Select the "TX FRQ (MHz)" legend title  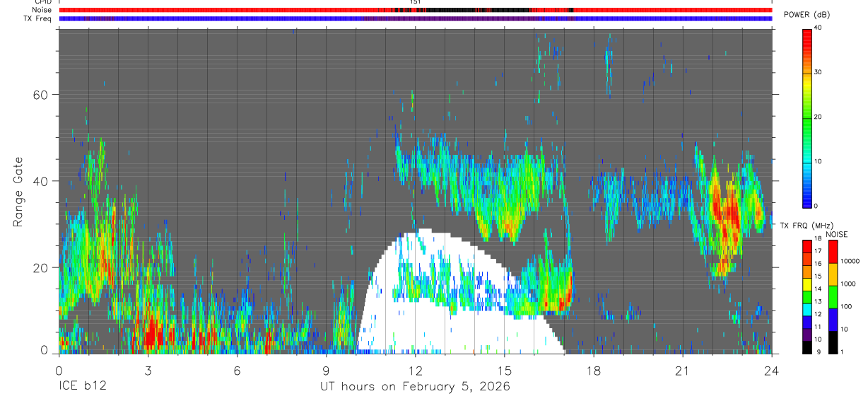(807, 225)
